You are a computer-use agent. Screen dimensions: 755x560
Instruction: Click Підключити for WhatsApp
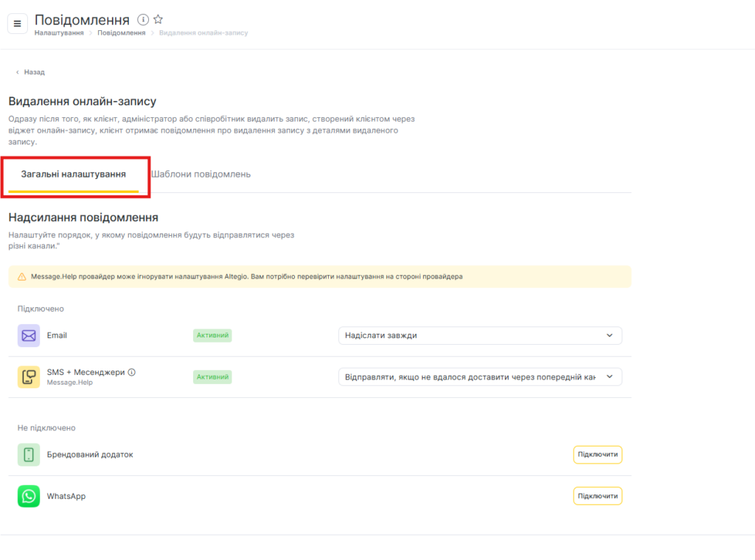[x=597, y=496]
